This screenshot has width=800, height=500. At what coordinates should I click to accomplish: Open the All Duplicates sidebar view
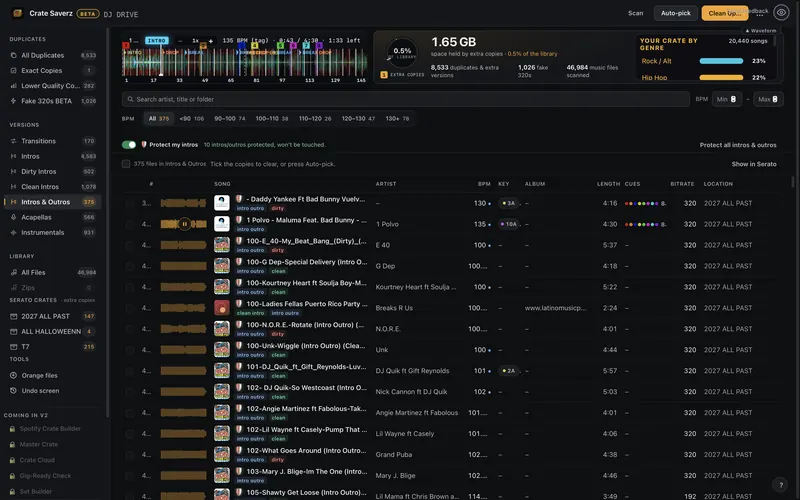coord(53,55)
